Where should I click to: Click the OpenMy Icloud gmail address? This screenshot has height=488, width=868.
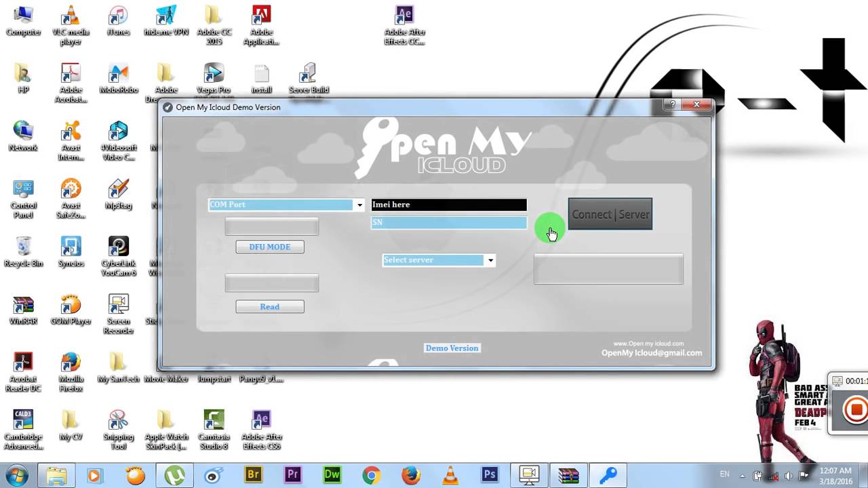click(x=652, y=352)
